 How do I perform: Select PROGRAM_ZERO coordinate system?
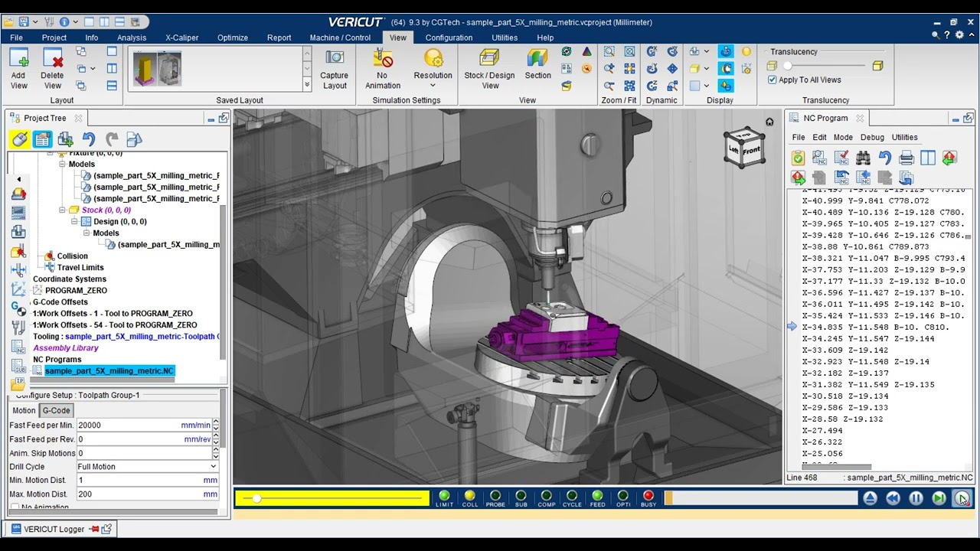(x=76, y=290)
